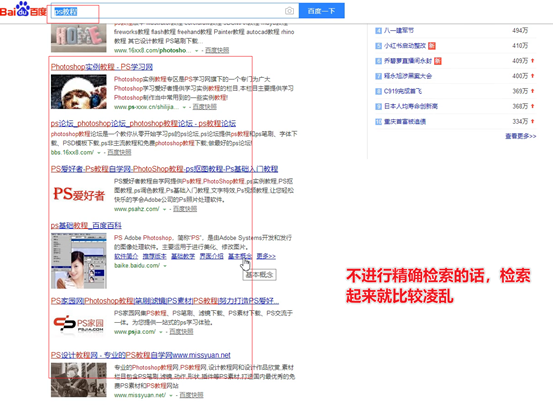Click the 百度一下 search button
The height and width of the screenshot is (405, 553).
point(321,11)
